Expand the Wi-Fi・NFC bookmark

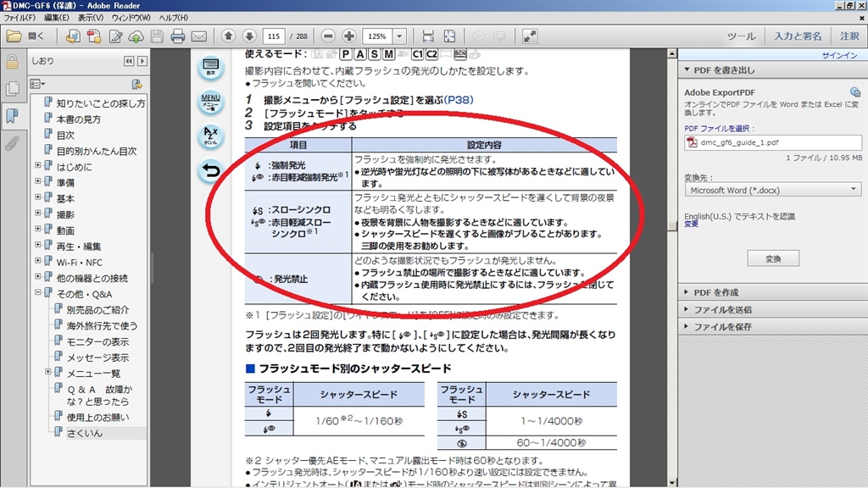pos(37,261)
